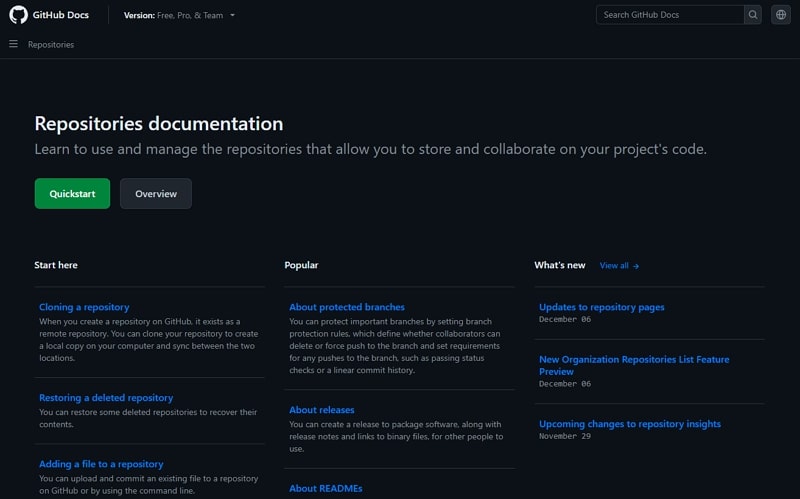Open the hamburger sidebar menu icon
Image resolution: width=800 pixels, height=499 pixels.
tap(13, 44)
